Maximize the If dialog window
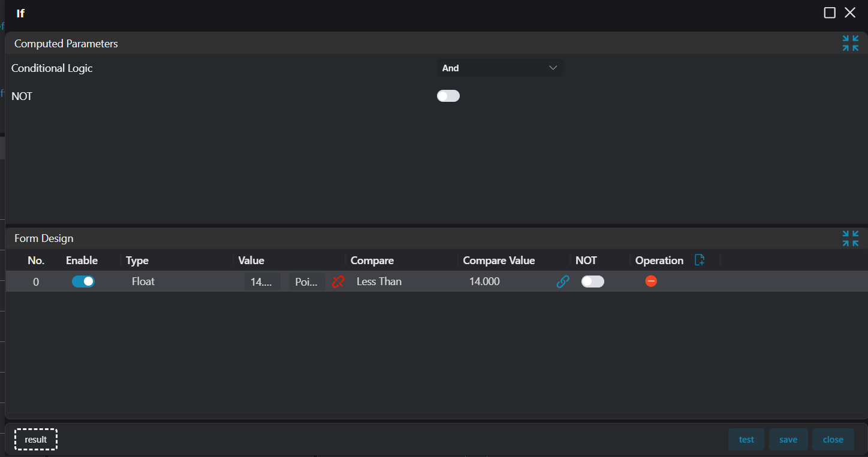 830,13
